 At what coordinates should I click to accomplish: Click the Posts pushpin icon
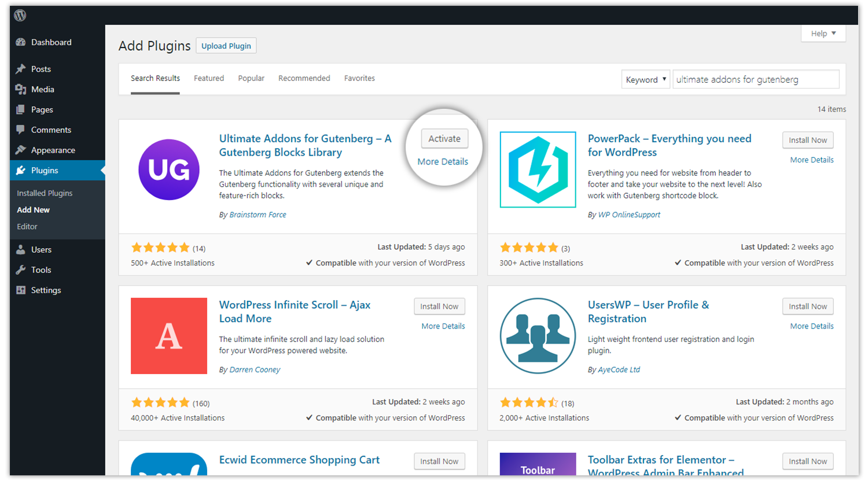click(x=21, y=69)
